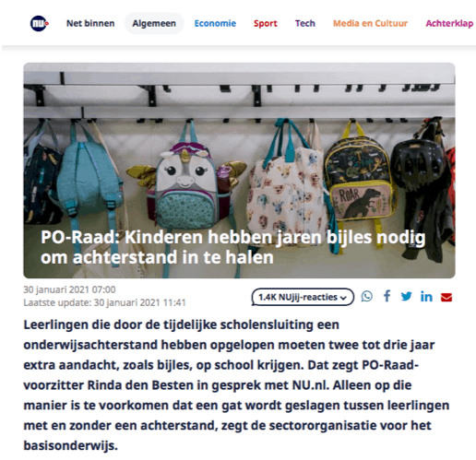Go to the Achterklap section
Viewport: 476px width, 460px height.
coord(449,23)
